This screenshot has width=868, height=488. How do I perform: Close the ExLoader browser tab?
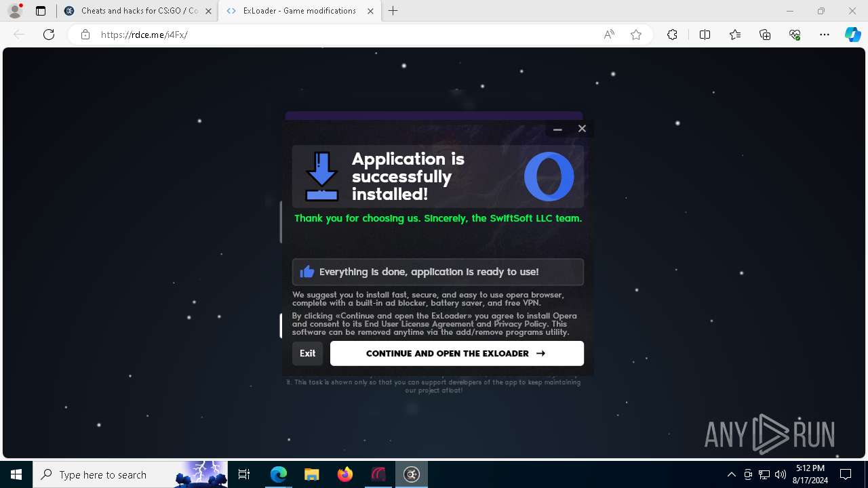click(x=370, y=11)
